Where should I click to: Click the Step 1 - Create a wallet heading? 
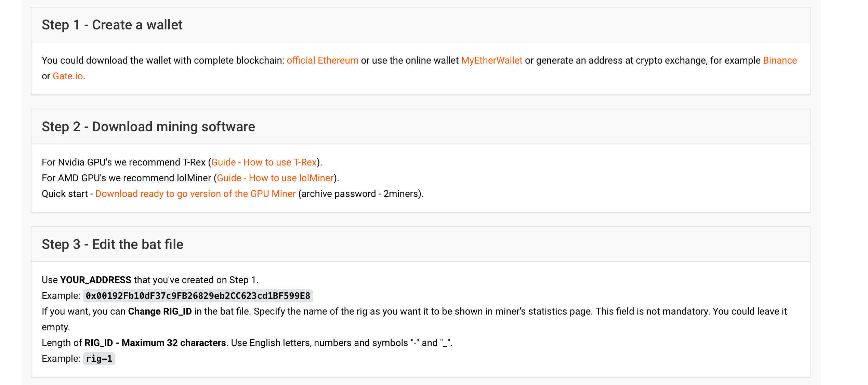(x=112, y=25)
